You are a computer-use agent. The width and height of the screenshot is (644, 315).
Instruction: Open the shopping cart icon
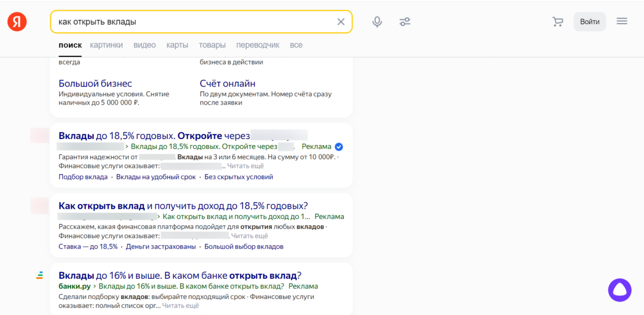557,22
